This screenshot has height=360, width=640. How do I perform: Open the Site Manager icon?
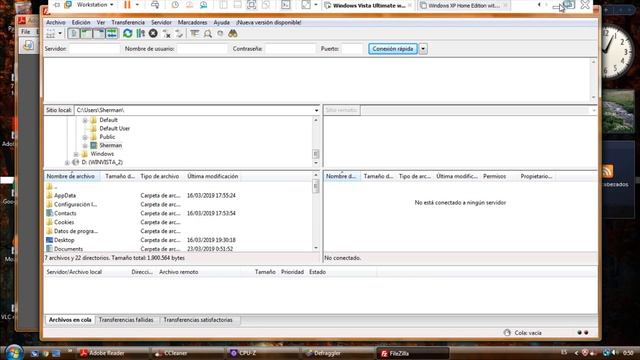[51, 33]
